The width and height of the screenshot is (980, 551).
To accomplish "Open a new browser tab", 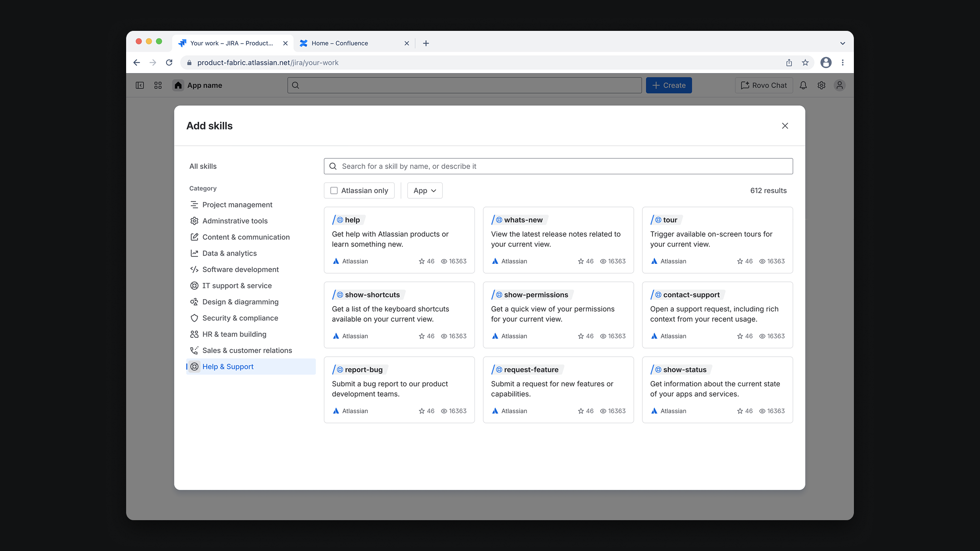I will click(426, 43).
